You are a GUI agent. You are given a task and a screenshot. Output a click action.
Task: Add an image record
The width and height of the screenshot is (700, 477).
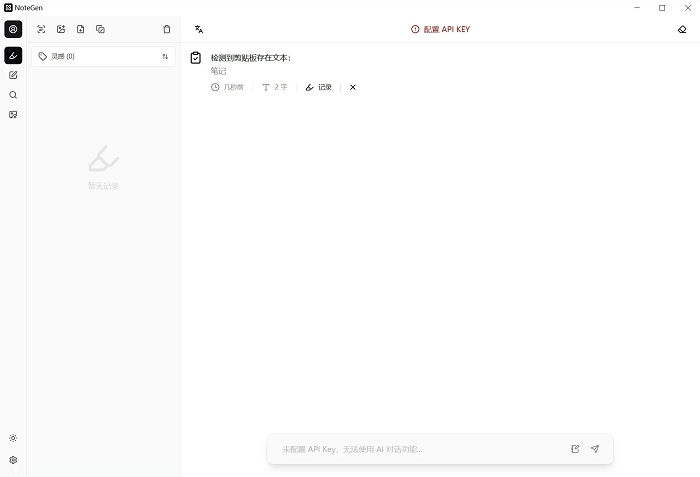(61, 29)
